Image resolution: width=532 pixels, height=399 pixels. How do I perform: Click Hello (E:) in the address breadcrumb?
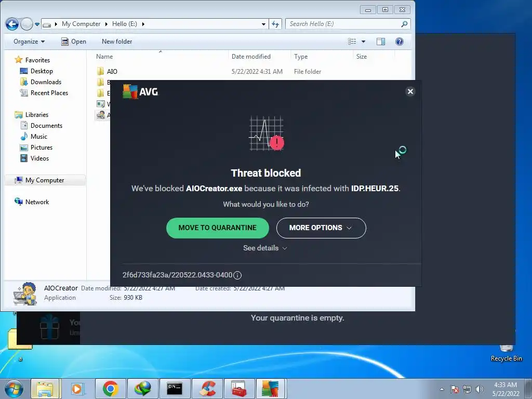tap(125, 24)
